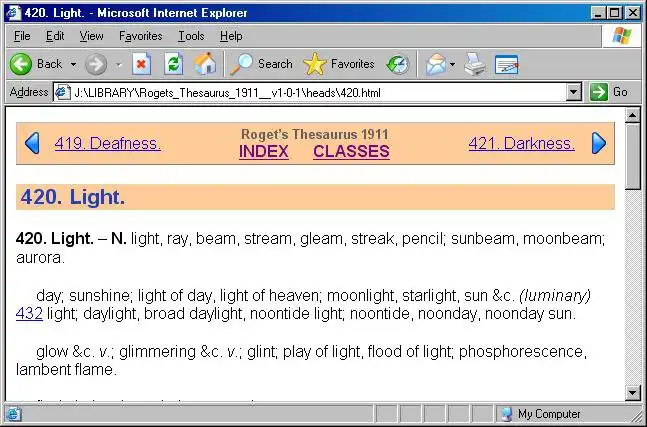Open the File menu
The width and height of the screenshot is (647, 427).
pyautogui.click(x=22, y=36)
